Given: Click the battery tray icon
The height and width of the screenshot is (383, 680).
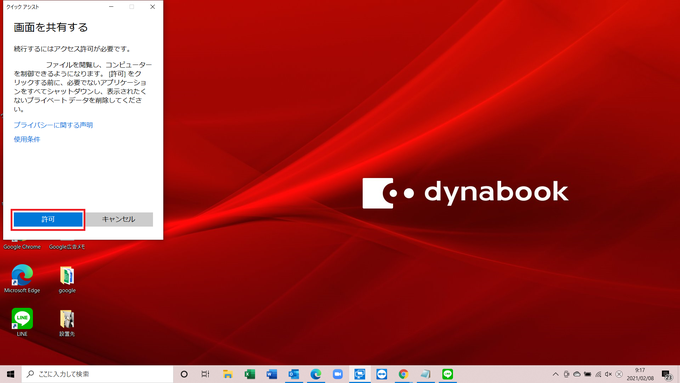Looking at the screenshot, I should click(x=587, y=374).
